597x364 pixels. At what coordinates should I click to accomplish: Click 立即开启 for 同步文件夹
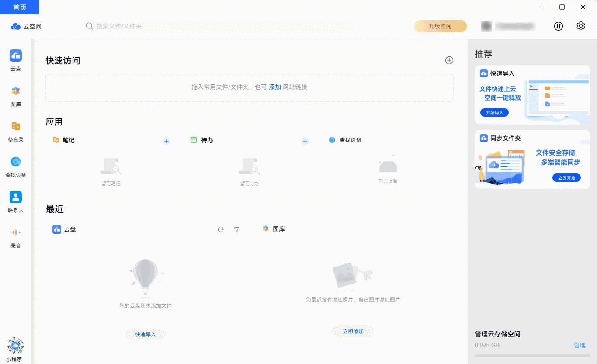click(x=567, y=177)
